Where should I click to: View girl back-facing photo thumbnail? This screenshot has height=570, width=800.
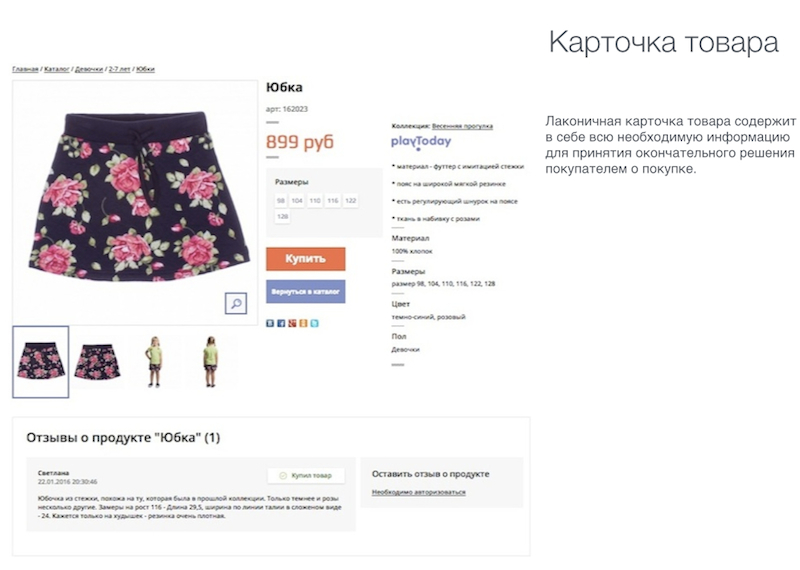click(211, 361)
